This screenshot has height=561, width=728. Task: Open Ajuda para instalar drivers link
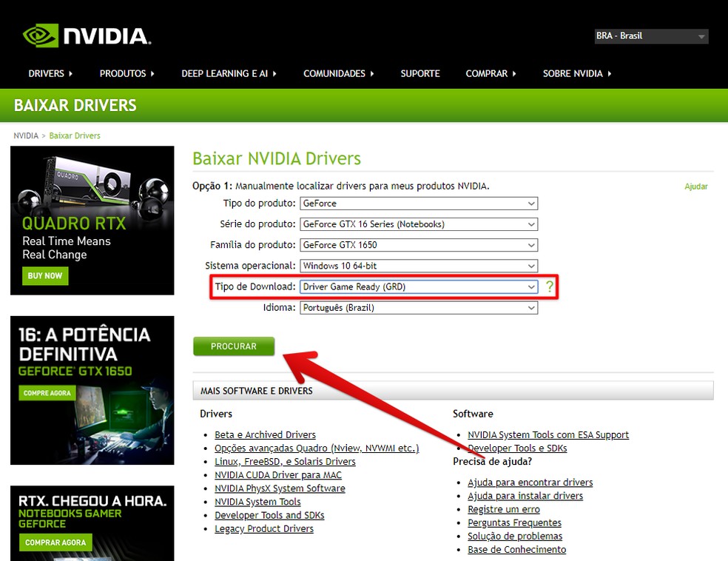(x=525, y=496)
